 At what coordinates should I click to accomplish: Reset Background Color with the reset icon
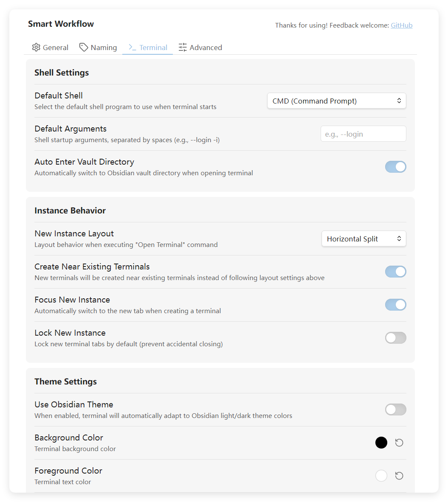pyautogui.click(x=399, y=443)
